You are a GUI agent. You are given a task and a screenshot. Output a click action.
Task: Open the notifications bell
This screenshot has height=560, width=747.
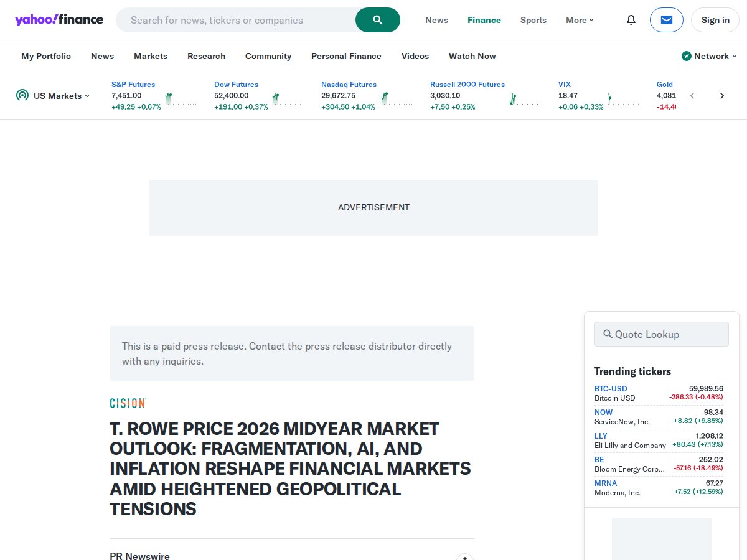click(631, 20)
